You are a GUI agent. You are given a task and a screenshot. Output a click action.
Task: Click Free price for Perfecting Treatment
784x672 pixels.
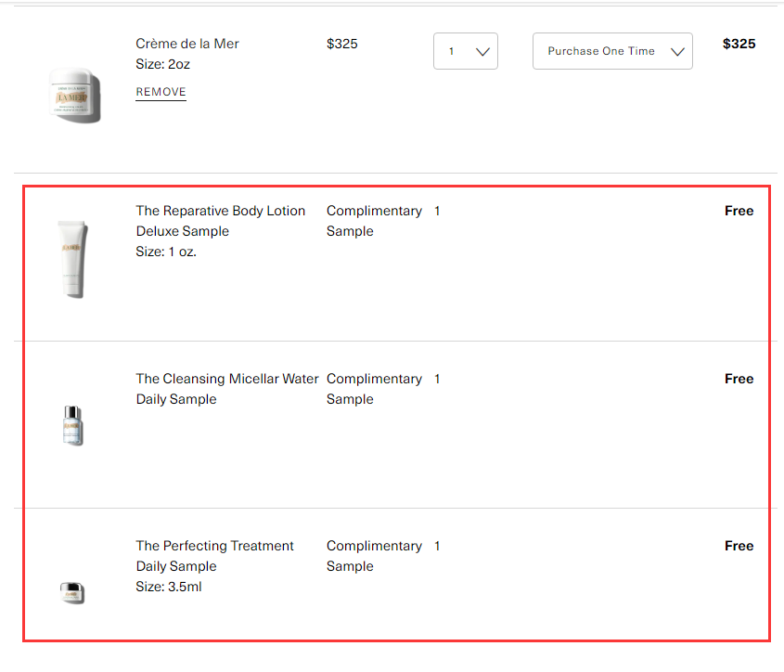click(739, 546)
